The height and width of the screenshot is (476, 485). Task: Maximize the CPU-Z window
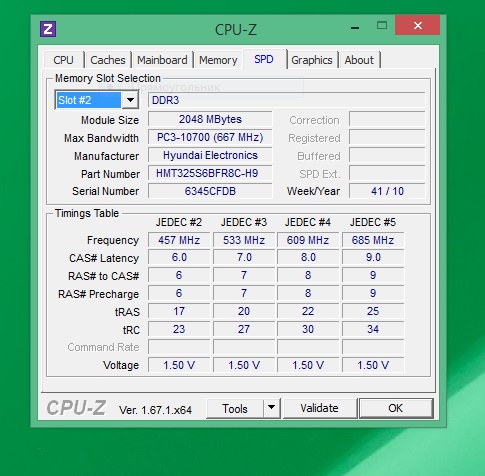[382, 25]
